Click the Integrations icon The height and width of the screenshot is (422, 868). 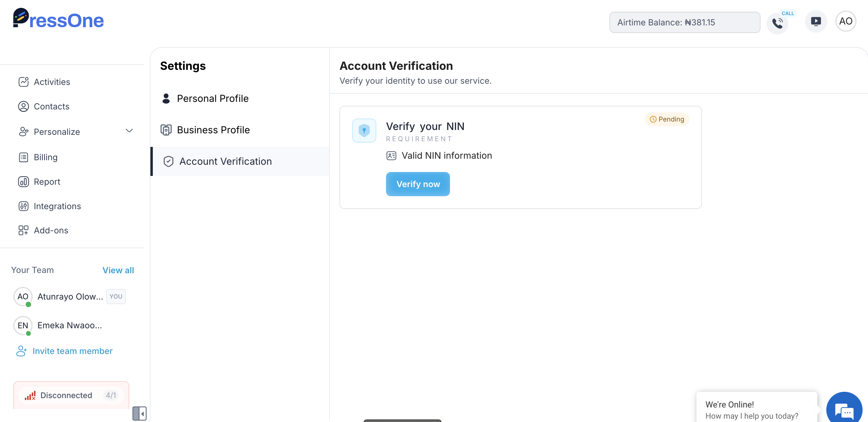tap(23, 206)
